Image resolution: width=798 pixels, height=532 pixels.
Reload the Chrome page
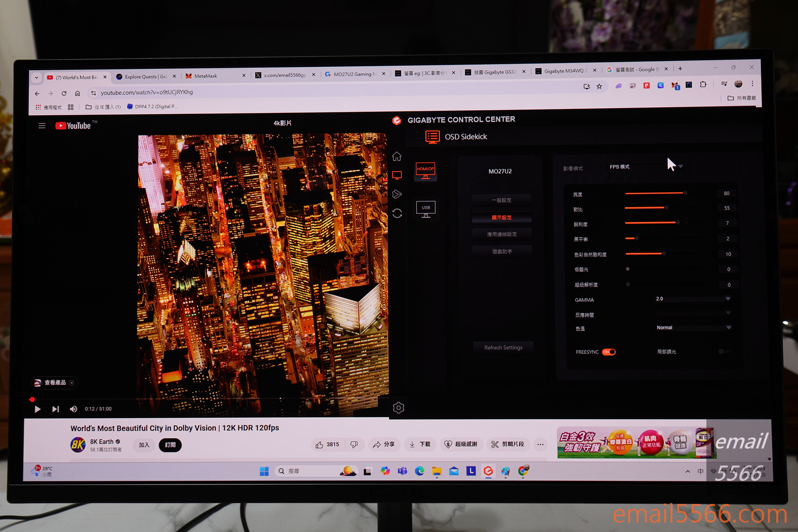(64, 93)
